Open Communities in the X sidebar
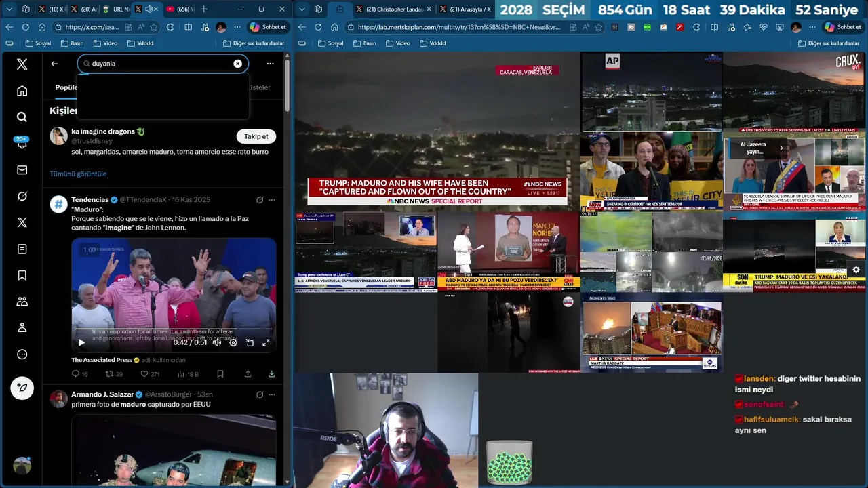 click(22, 302)
